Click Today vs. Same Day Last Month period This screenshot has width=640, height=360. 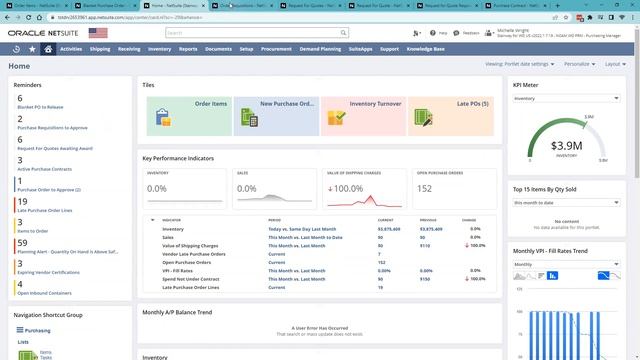click(302, 229)
